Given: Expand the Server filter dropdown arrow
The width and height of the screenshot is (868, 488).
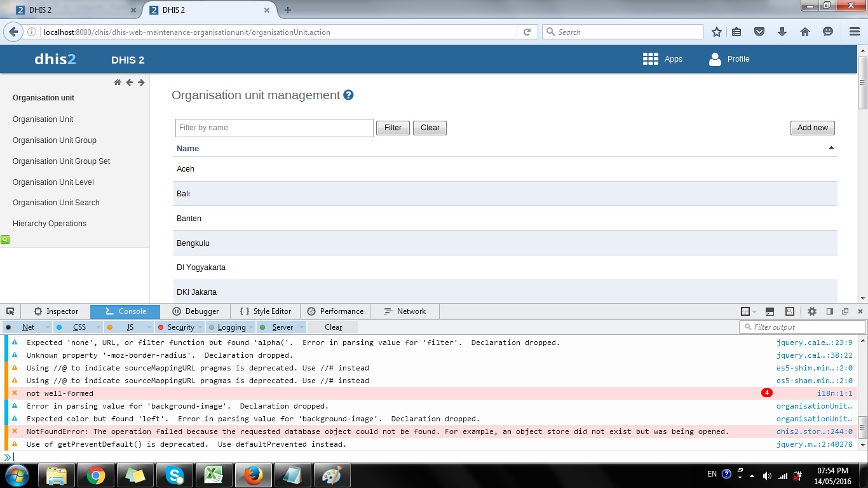Looking at the screenshot, I should 302,327.
